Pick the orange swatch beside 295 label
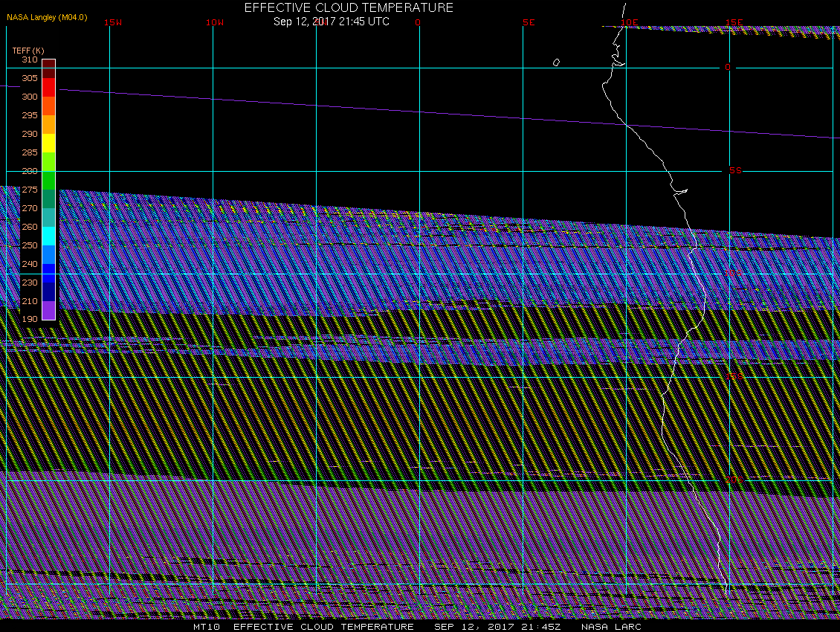The height and width of the screenshot is (632, 840). 48,124
